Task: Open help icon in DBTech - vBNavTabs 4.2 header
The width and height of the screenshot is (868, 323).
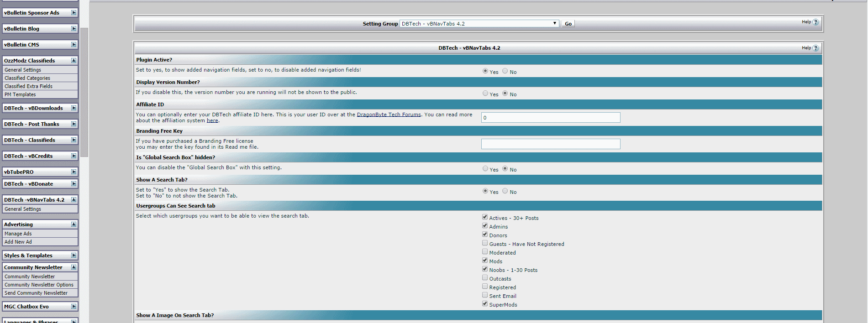Action: (815, 48)
